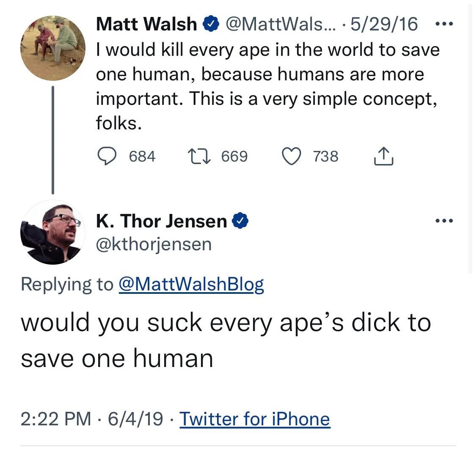This screenshot has width=476, height=449.
Task: Click the 684 replies count
Action: 142,156
